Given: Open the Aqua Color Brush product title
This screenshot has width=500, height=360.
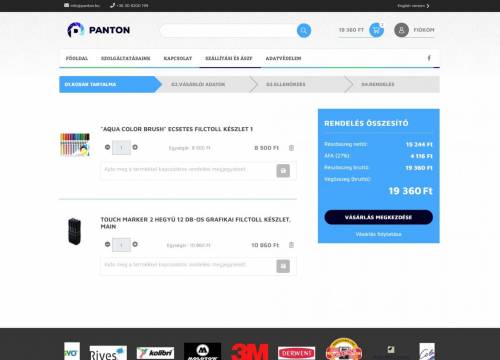Looking at the screenshot, I should [177, 129].
